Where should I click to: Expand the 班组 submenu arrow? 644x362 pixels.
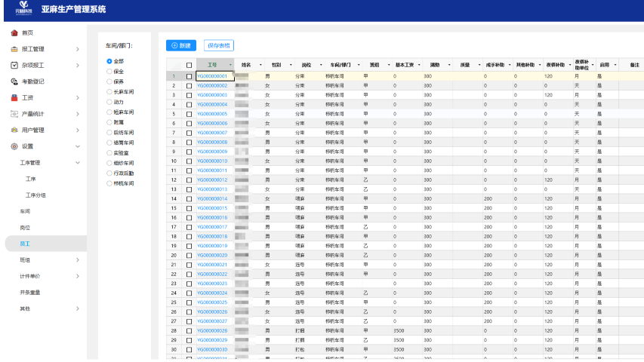77,260
